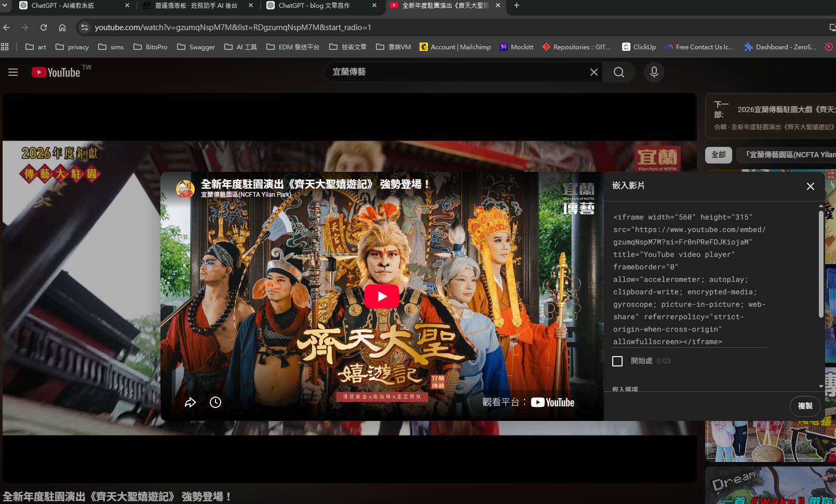
Task: Click the browser forward arrow
Action: [x=25, y=28]
